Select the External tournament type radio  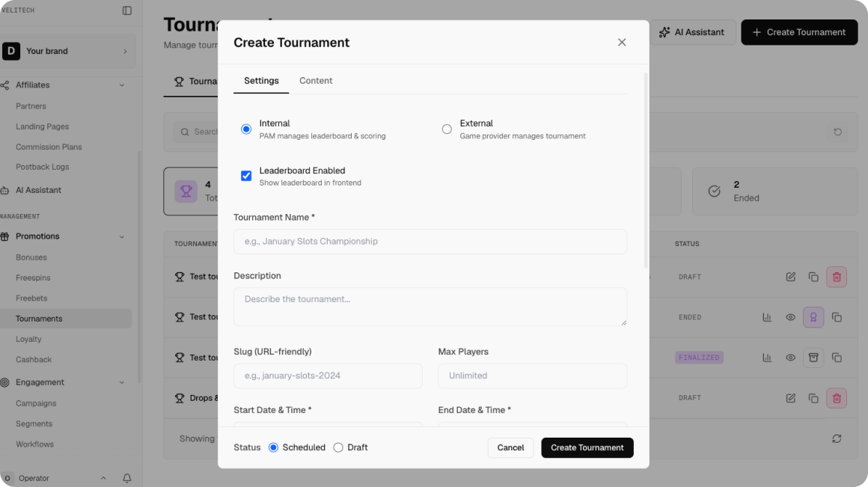(447, 129)
